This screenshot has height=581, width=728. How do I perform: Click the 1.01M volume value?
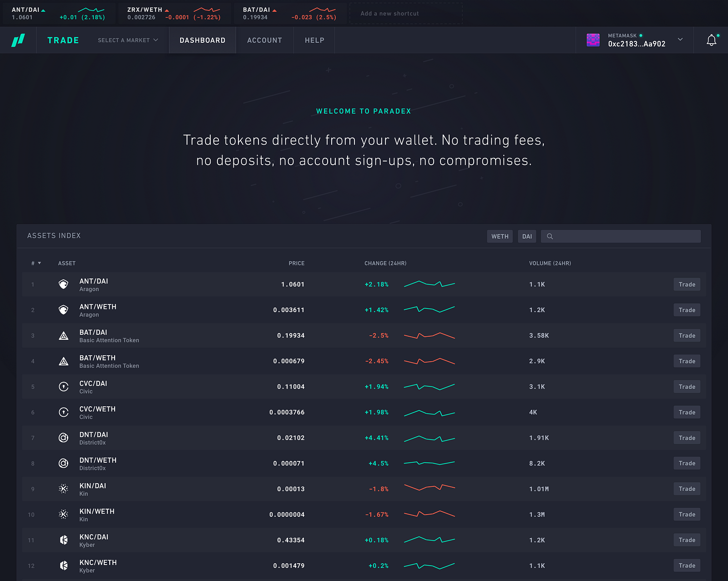click(x=539, y=489)
